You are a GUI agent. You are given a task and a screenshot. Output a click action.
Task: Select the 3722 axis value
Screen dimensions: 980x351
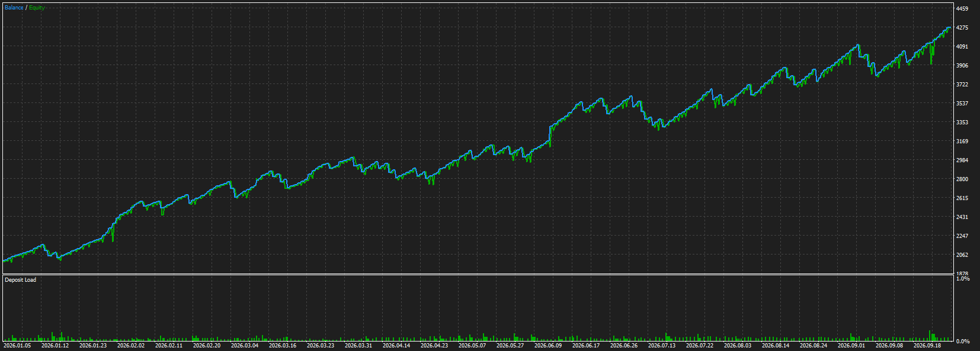962,85
